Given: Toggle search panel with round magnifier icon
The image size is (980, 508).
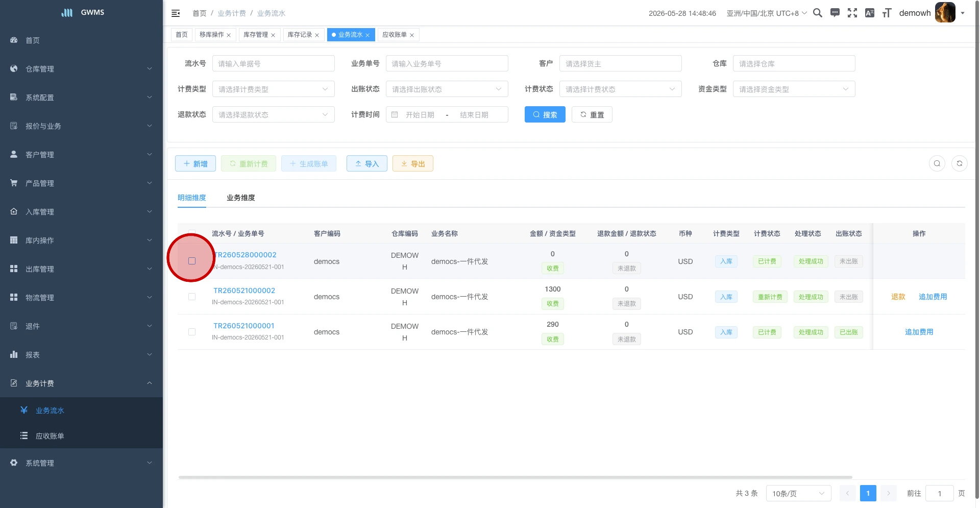Looking at the screenshot, I should tap(937, 163).
